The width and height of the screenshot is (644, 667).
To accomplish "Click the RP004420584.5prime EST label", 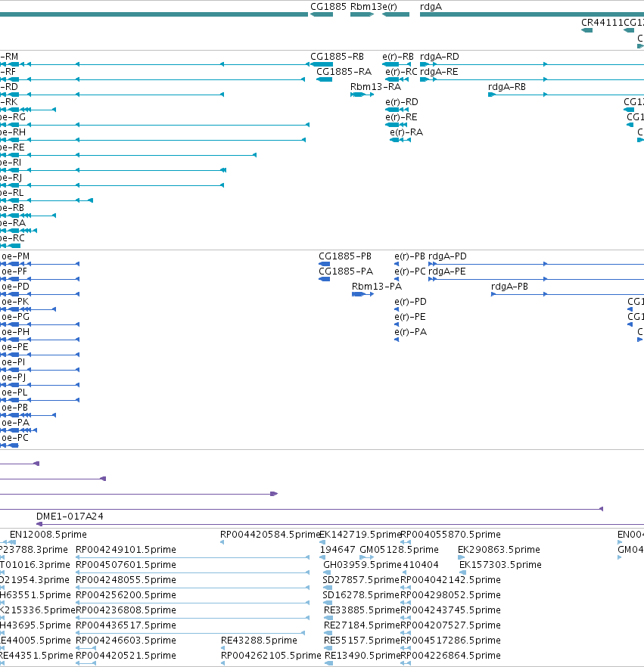I will coord(270,534).
